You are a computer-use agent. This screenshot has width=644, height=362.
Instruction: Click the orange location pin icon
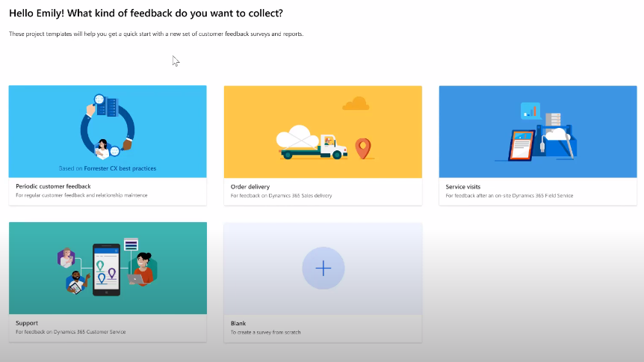[x=363, y=147]
